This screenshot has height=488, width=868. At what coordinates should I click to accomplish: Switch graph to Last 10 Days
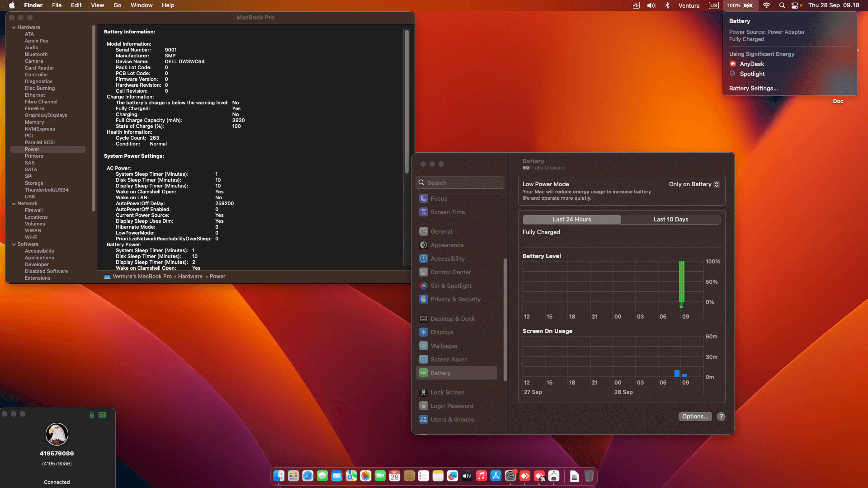(x=670, y=219)
